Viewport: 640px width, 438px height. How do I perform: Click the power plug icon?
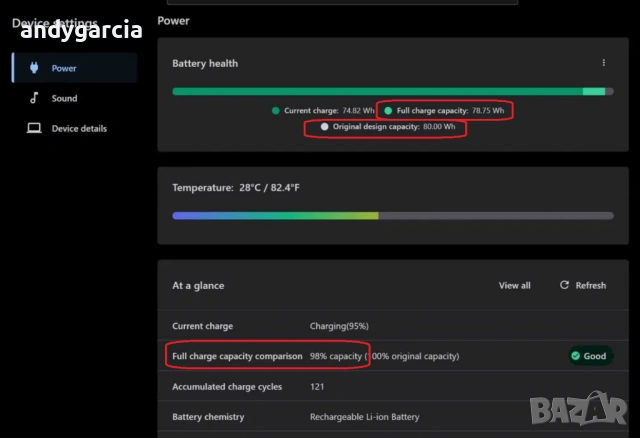34,68
